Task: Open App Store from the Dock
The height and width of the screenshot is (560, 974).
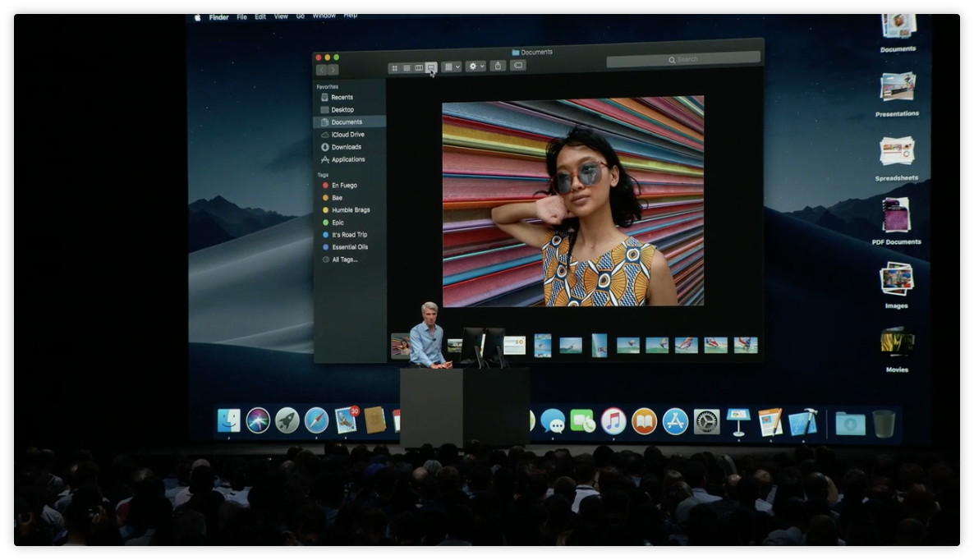Action: pos(675,421)
